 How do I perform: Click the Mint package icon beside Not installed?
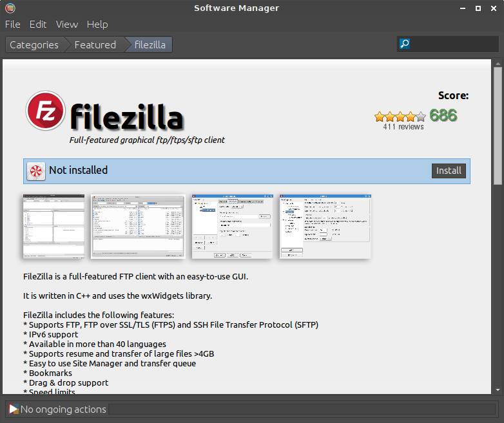[x=36, y=171]
